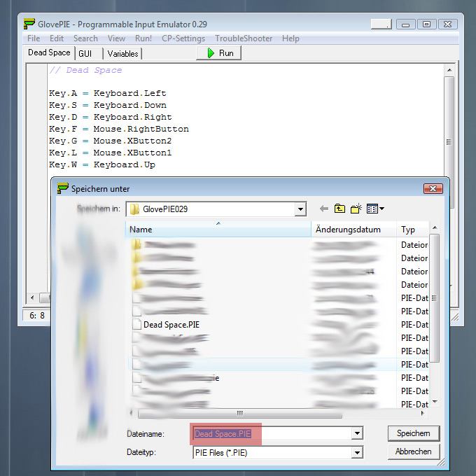Screen dimensions: 476x476
Task: Click the Key.F = Mouse.RightButton code line
Action: [119, 129]
